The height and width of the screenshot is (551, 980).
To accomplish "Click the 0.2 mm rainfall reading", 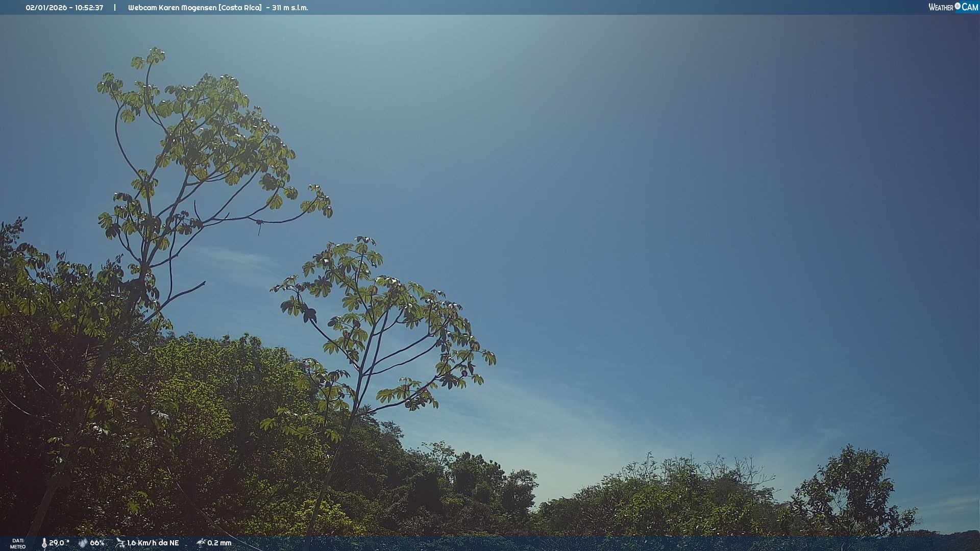I will pos(219,543).
